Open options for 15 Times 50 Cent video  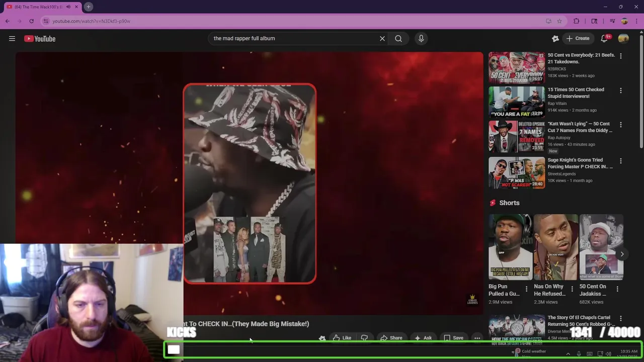[620, 91]
